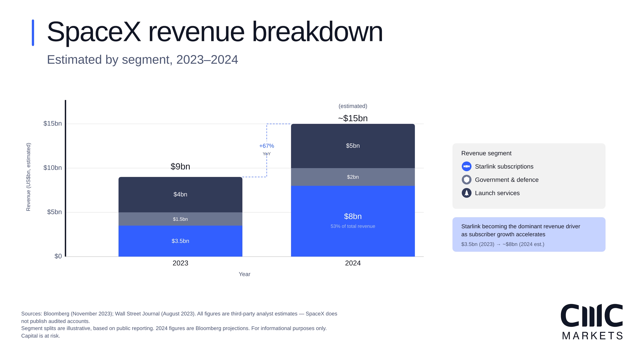The height and width of the screenshot is (361, 644).
Task: Click 'Capital is at risk.' disclaimer
Action: 40,336
